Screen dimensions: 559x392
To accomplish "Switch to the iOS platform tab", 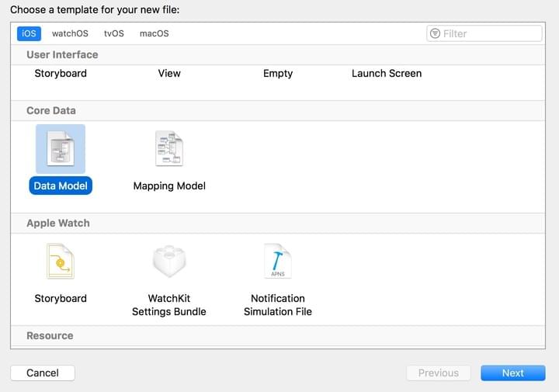I will [x=29, y=33].
